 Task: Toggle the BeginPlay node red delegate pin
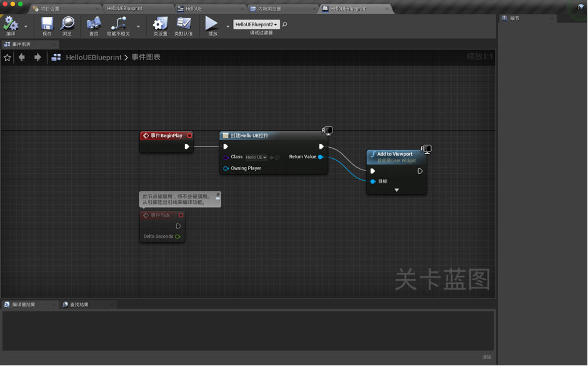tap(189, 136)
